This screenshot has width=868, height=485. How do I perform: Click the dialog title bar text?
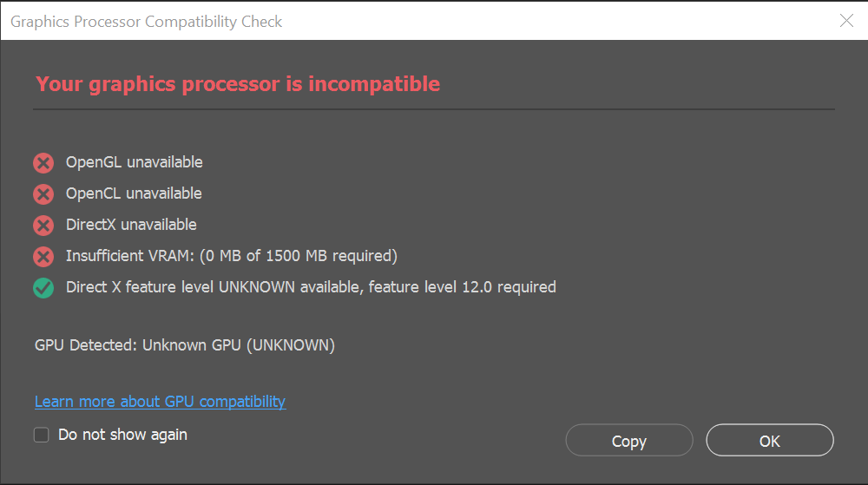[x=147, y=22]
